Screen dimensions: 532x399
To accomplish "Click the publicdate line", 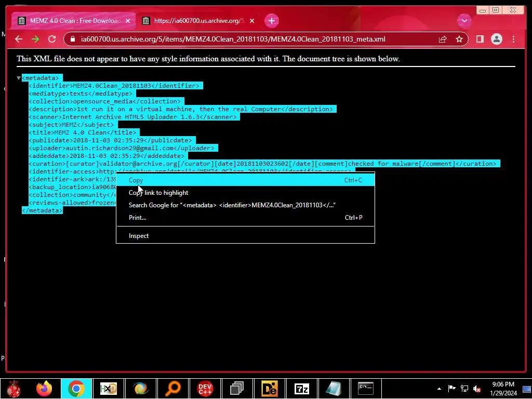I will (110, 140).
